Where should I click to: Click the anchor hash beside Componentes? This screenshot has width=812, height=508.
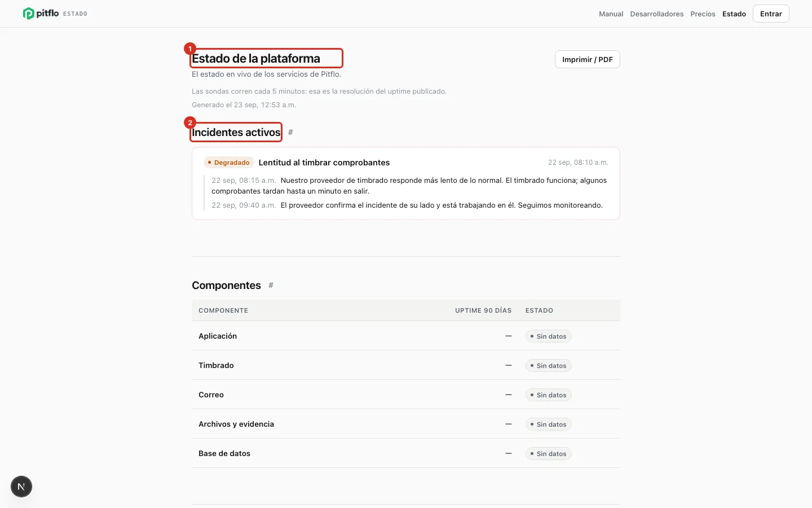coord(271,285)
